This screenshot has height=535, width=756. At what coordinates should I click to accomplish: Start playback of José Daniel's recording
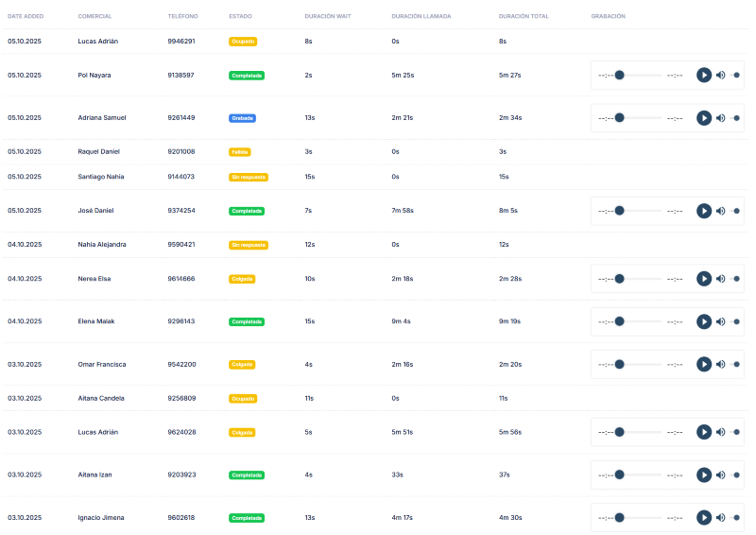(704, 211)
